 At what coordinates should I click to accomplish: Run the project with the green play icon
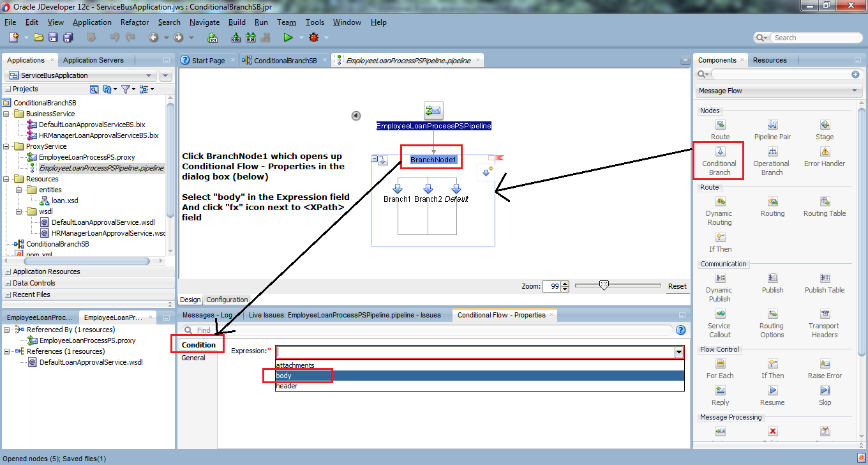click(288, 37)
